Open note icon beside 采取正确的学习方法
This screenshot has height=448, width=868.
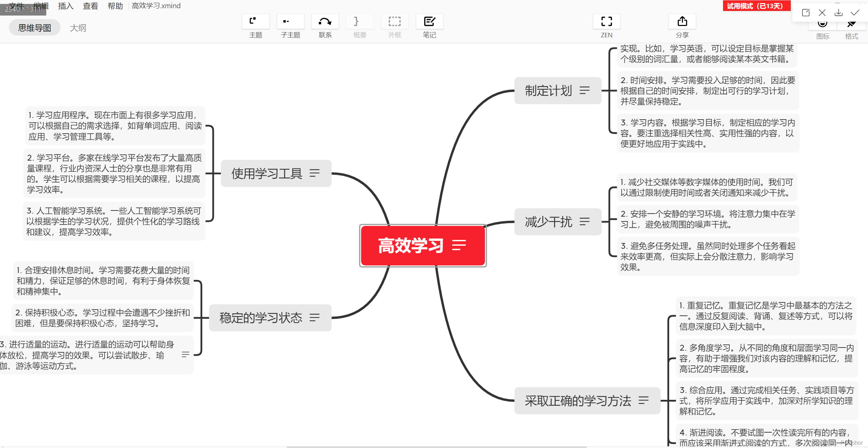(643, 401)
